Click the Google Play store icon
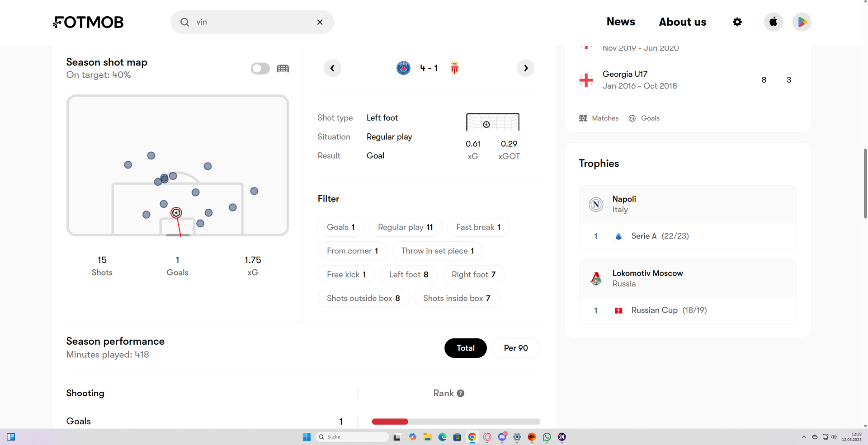Viewport: 868px width, 445px height. click(802, 22)
